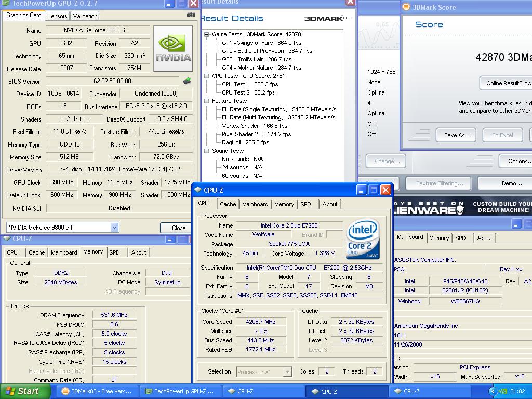This screenshot has width=532, height=399.
Task: Open the SPD tab in front CPU-Z window
Action: [x=305, y=204]
